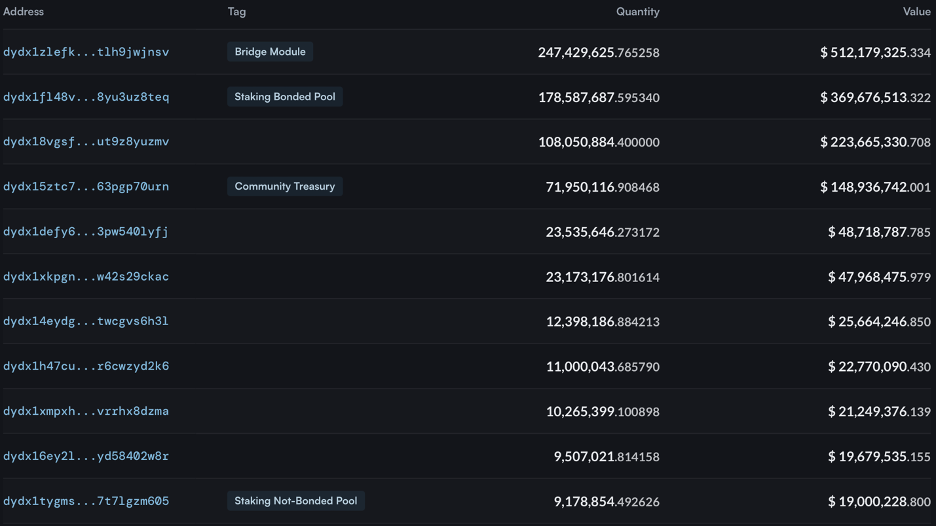936x526 pixels.
Task: Click address dydx18vgsf...ut9z8yuzmv
Action: click(x=86, y=142)
